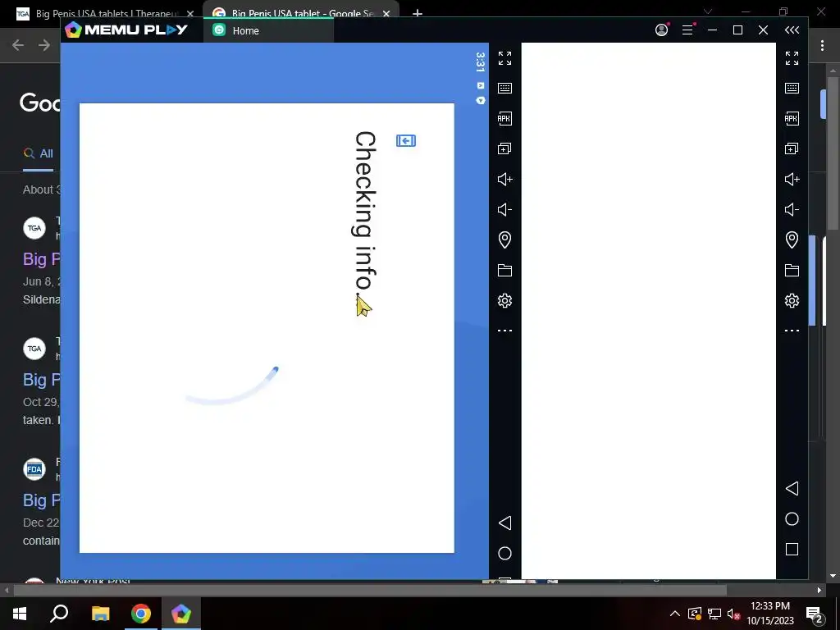The width and height of the screenshot is (840, 630).
Task: Collapse sidebar with triple chevron
Action: [x=792, y=30]
